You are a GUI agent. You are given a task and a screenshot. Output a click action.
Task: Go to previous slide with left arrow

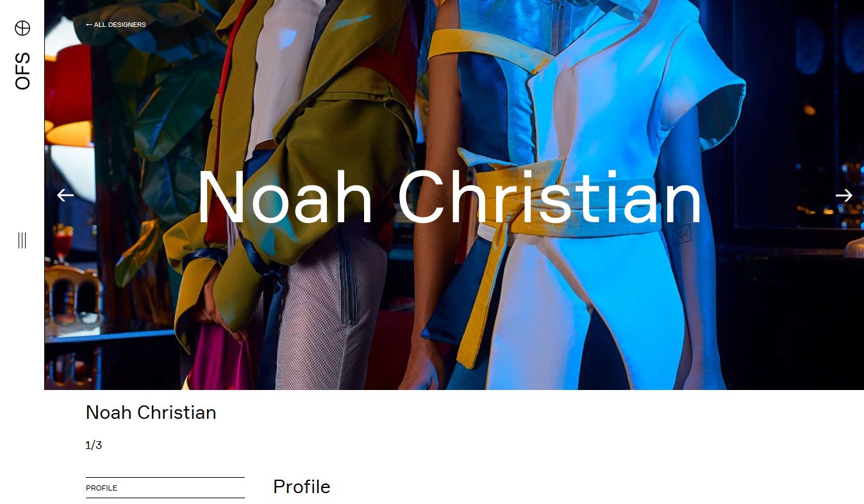tap(65, 195)
